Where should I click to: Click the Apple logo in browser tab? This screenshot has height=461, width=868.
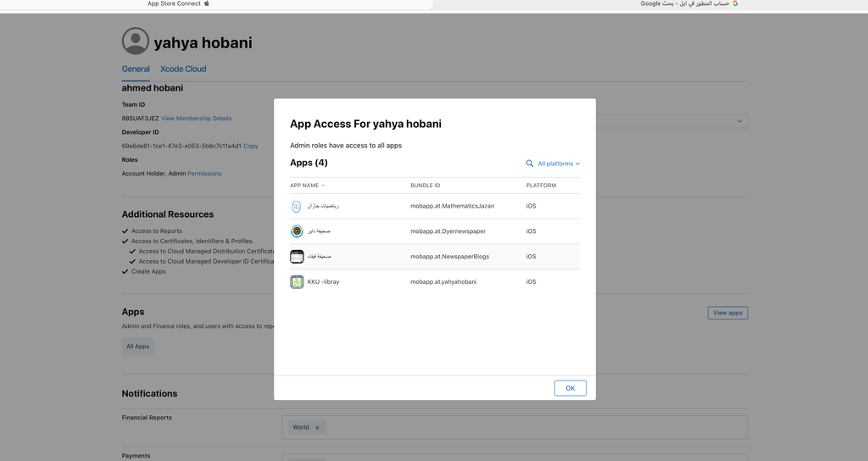coord(207,3)
